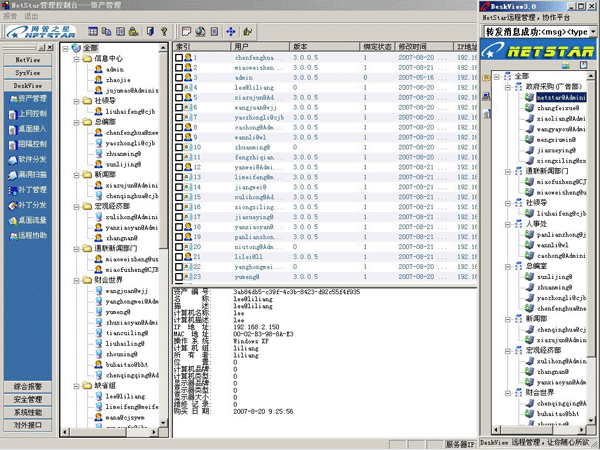Collapse the 缺省组 folder in the tree
600x450 pixels.
tap(77, 386)
